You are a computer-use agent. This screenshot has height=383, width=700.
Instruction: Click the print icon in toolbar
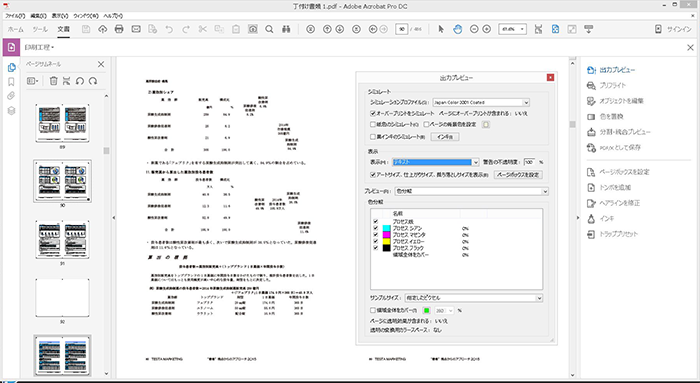[x=119, y=29]
